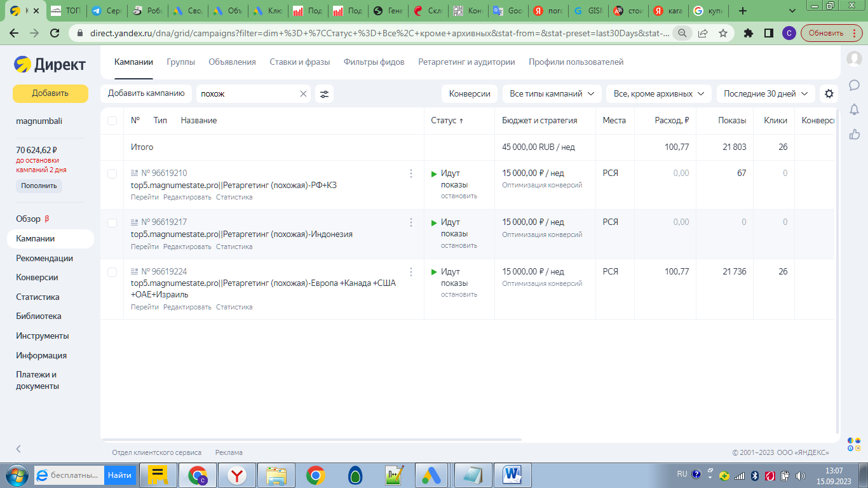
Task: Open the three-dot menu for campaign 96619210
Action: click(411, 173)
